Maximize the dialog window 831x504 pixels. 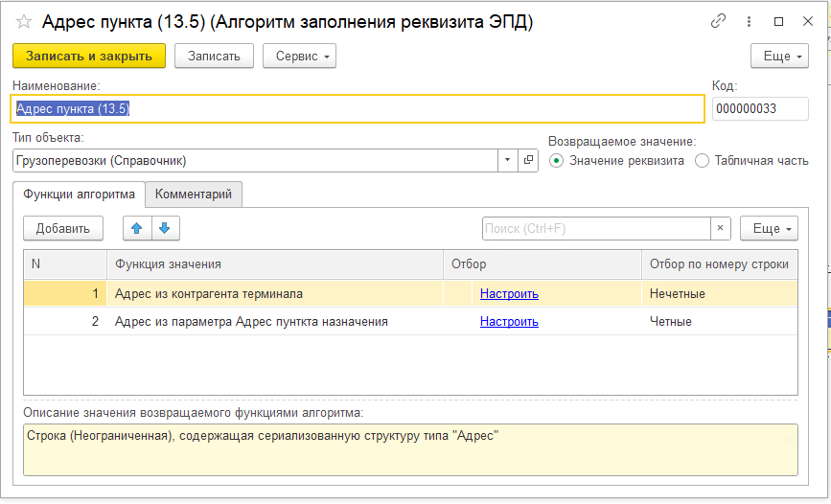(x=778, y=21)
